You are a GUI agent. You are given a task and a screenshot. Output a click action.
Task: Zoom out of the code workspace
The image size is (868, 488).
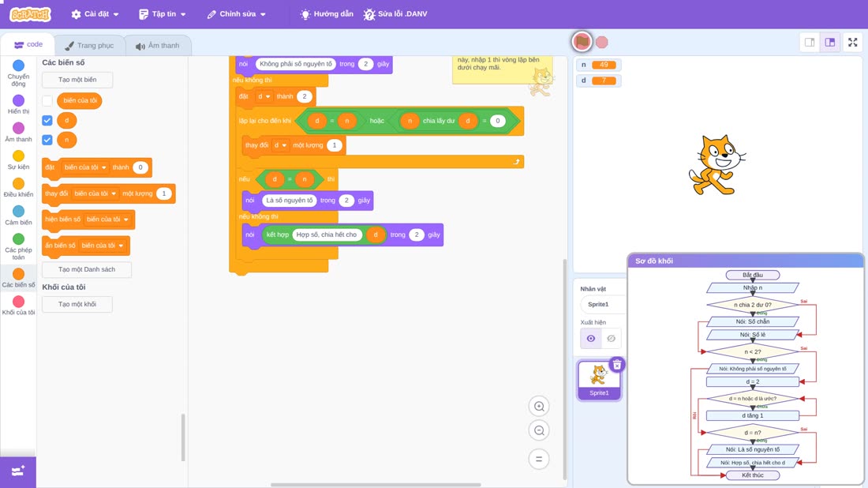[x=539, y=430]
